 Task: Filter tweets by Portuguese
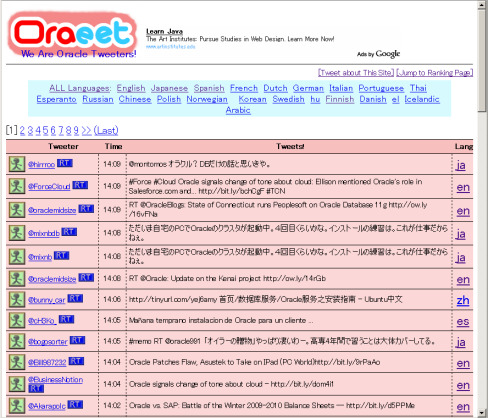click(381, 88)
